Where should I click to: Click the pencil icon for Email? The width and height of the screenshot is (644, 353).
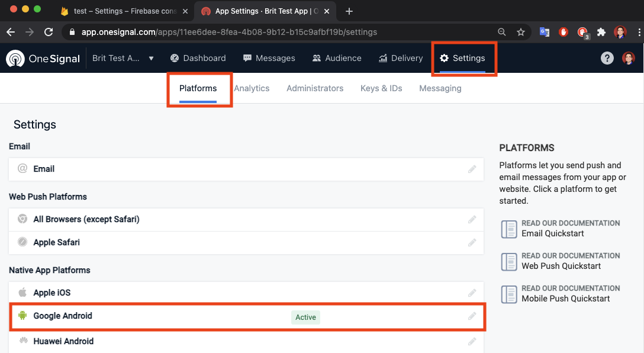point(472,169)
